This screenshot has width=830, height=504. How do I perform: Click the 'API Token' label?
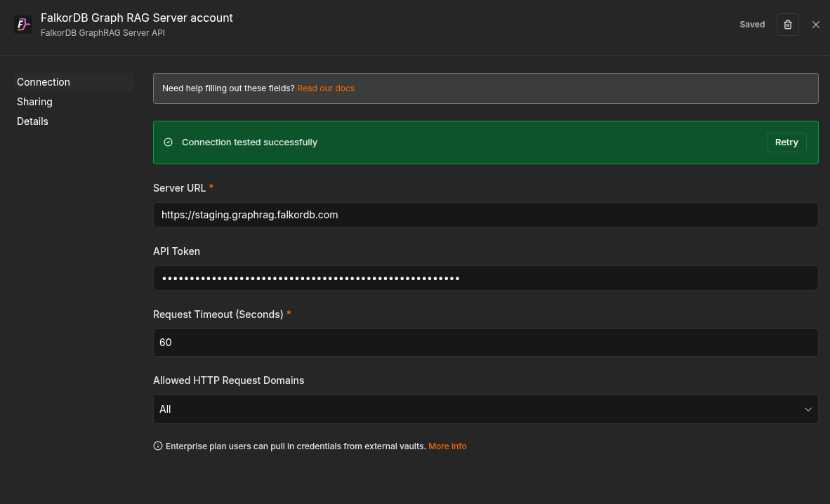pos(176,251)
